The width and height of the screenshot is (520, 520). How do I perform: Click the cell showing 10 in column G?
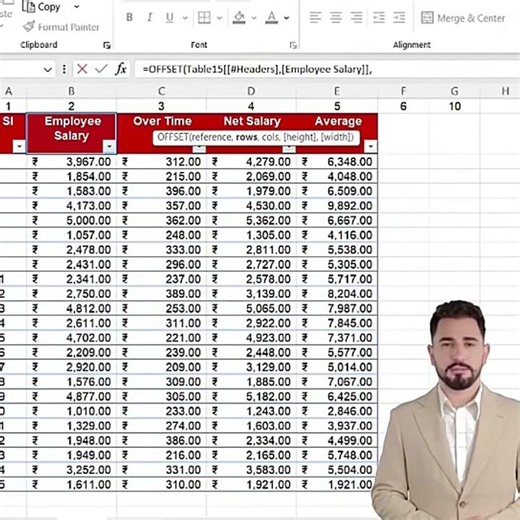[454, 106]
